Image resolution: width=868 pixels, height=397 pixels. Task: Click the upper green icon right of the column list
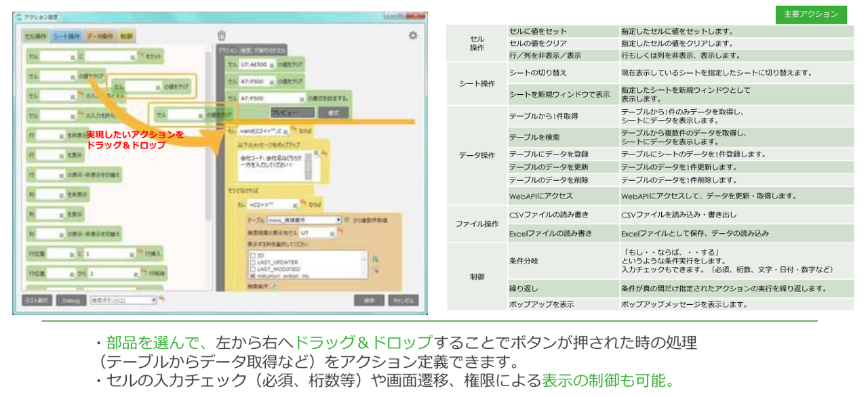[375, 258]
